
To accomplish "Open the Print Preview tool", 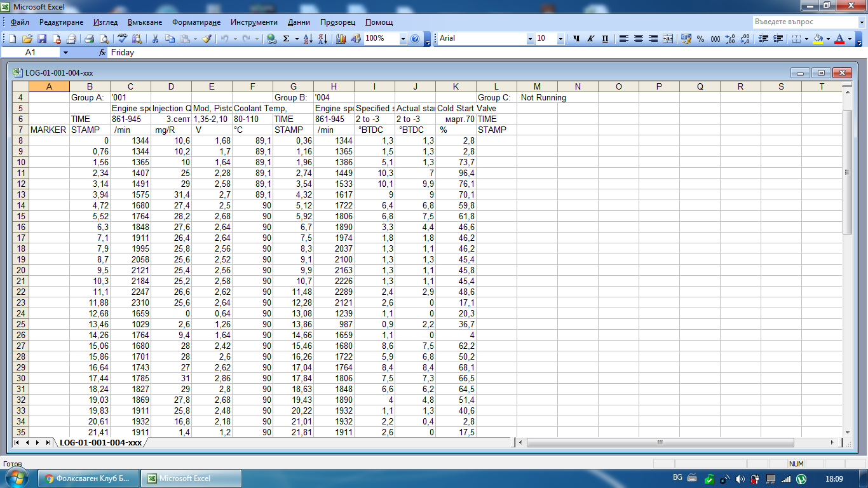I will (104, 39).
